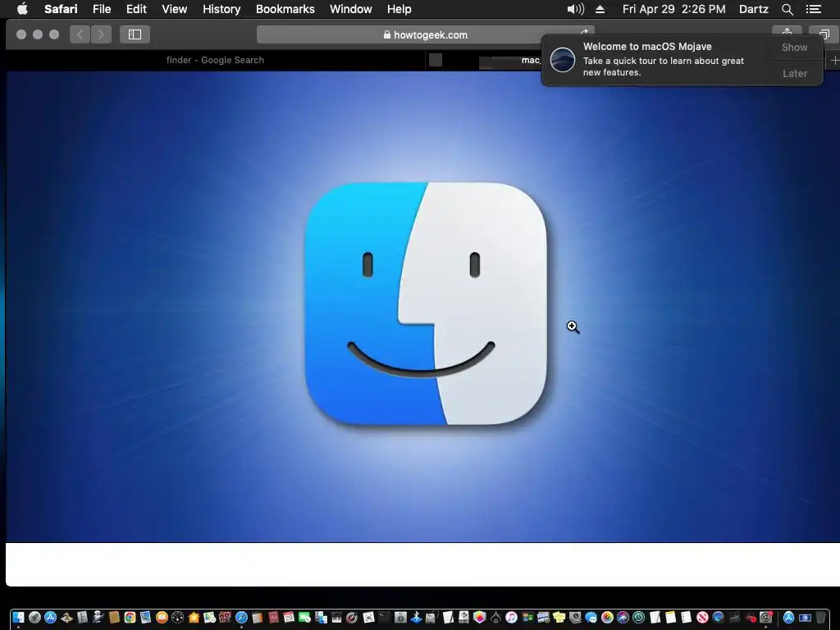Open Photos from the Dock
Image resolution: width=840 pixels, height=630 pixels.
pos(607,617)
